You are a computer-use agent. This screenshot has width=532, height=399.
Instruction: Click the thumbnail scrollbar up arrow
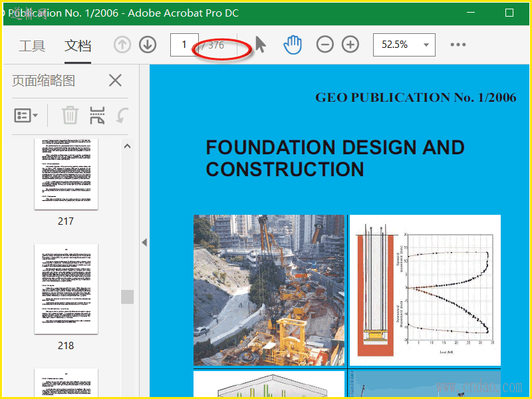[x=127, y=146]
